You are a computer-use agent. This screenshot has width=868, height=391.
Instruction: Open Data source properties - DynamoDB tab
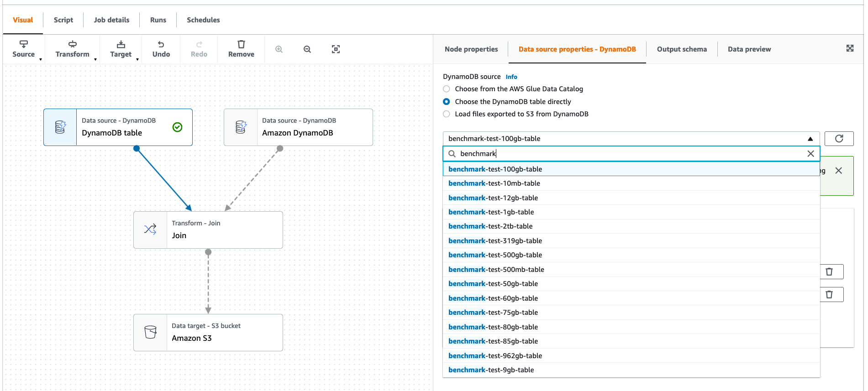pos(577,49)
